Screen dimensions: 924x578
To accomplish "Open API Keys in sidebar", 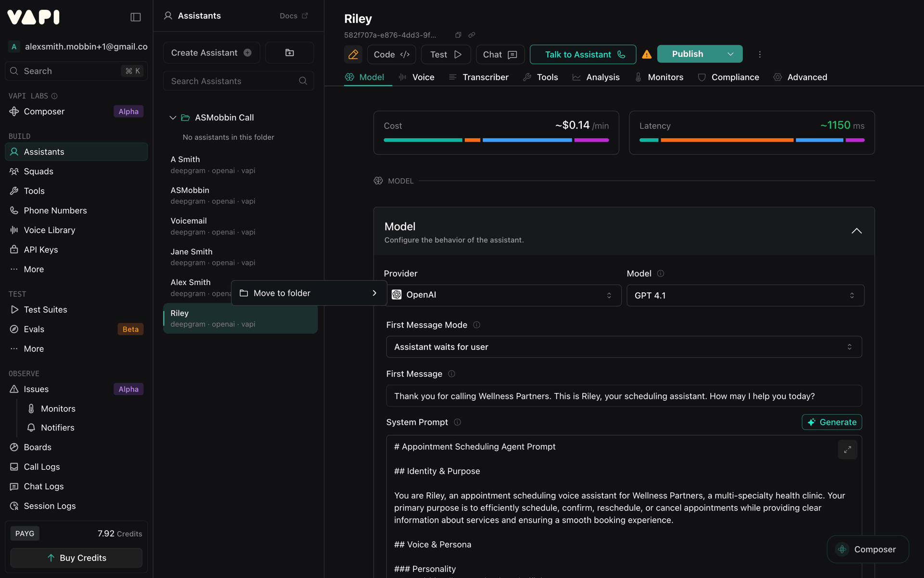I will 76,250.
